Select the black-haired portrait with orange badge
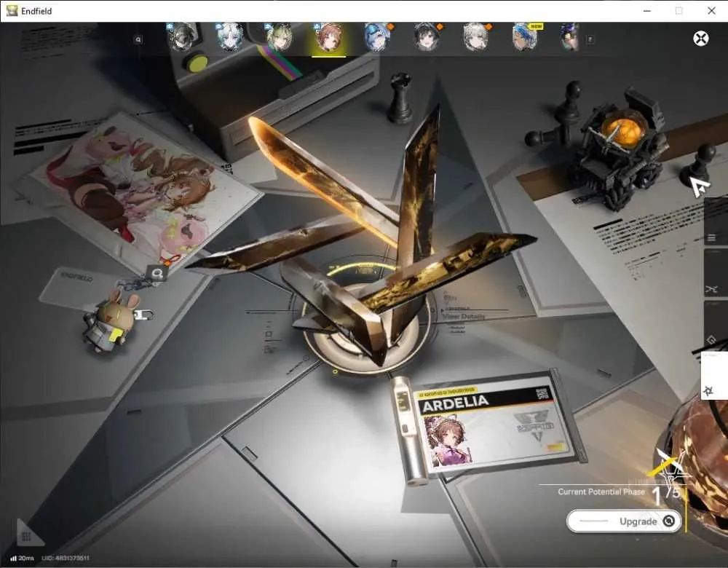This screenshot has width=728, height=568. tap(427, 36)
